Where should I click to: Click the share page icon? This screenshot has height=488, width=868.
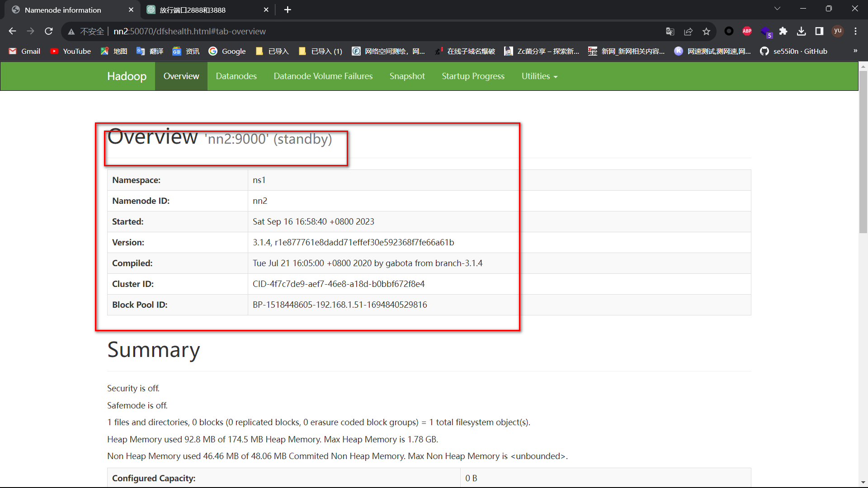(x=688, y=31)
